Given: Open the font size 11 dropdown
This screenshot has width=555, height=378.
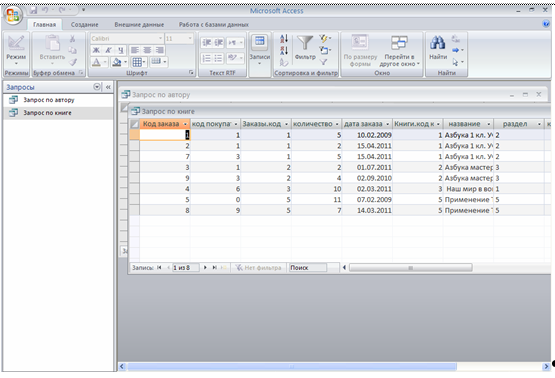Looking at the screenshot, I should [x=190, y=38].
